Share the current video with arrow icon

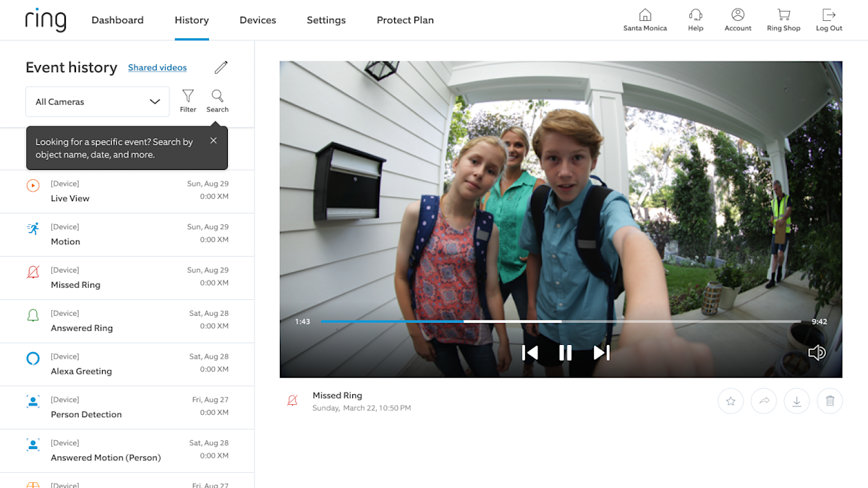pos(764,401)
